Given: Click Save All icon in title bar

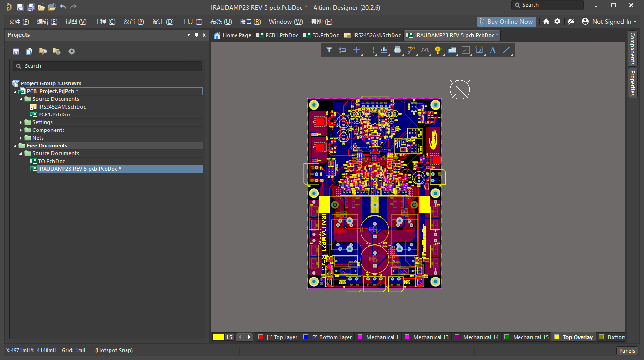Looking at the screenshot, I should 31,7.
